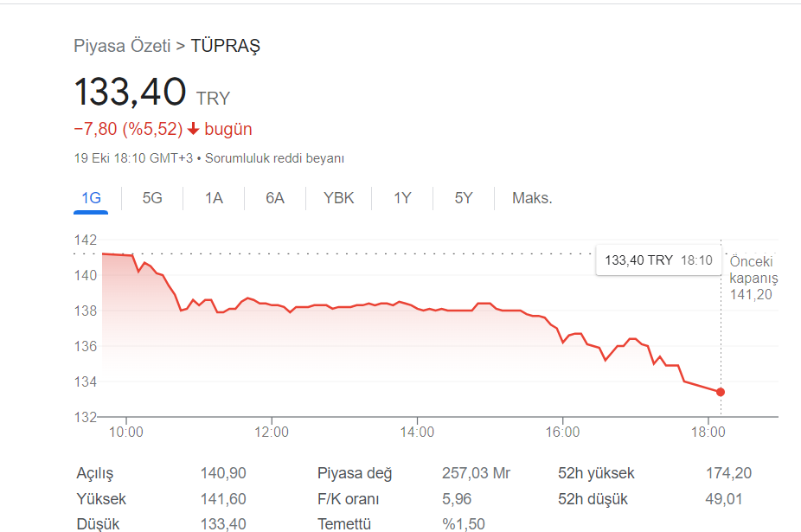The height and width of the screenshot is (532, 801).
Task: Select the Açılış value 140,90
Action: 225,473
